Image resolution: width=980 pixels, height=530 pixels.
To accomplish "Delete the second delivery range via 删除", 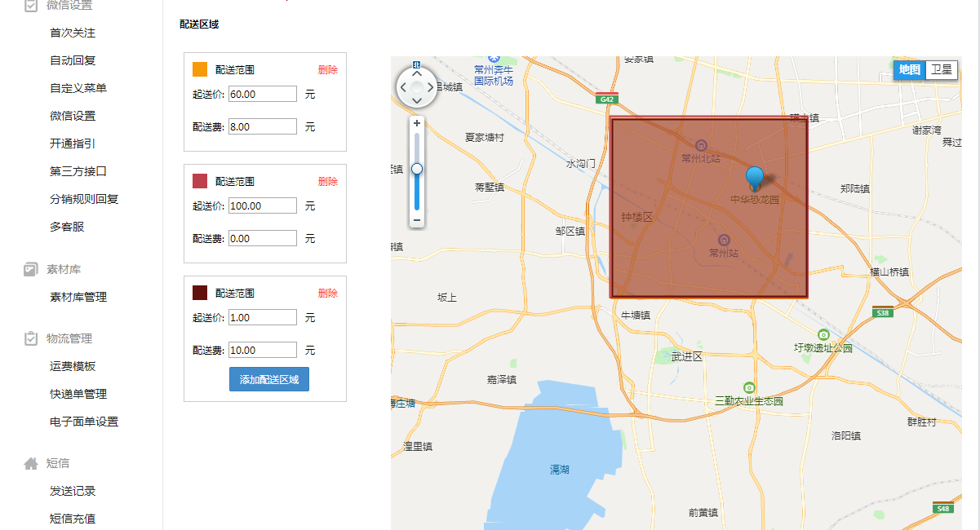I will coord(327,182).
